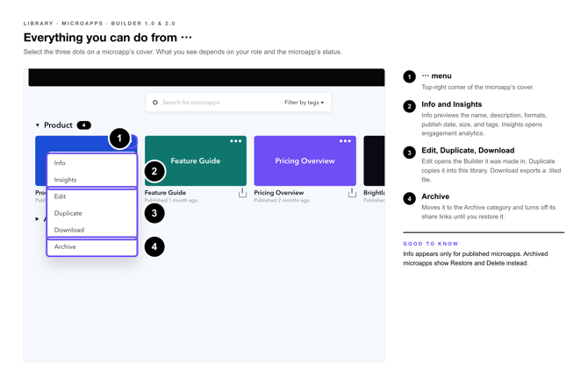Screen dimensions: 588x377
Task: Click the page heading 'Everything you can do from'
Action: (x=100, y=38)
